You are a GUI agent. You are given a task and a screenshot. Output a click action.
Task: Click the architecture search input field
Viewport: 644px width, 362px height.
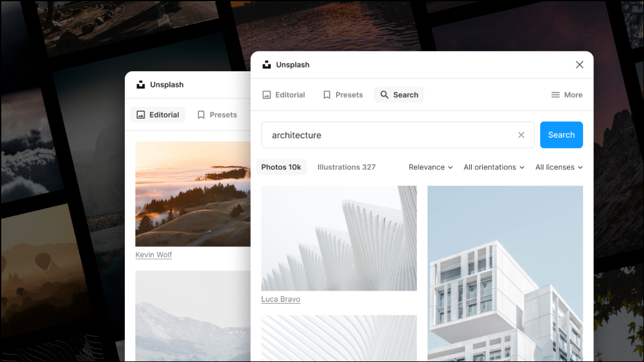[x=397, y=135]
